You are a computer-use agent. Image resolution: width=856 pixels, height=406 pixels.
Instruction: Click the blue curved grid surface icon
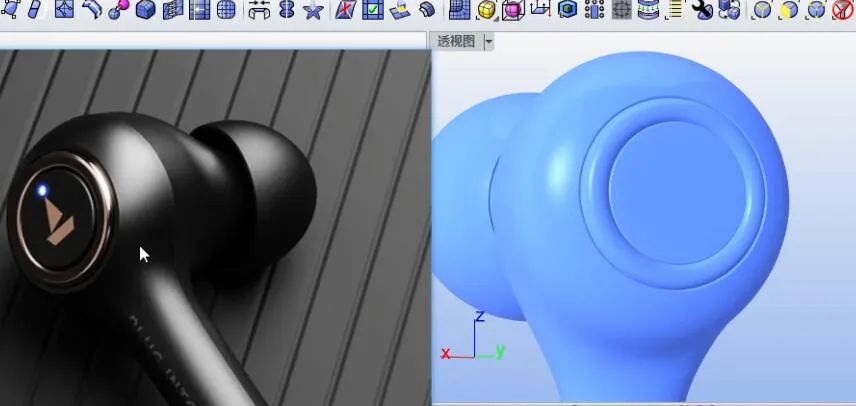pos(459,9)
